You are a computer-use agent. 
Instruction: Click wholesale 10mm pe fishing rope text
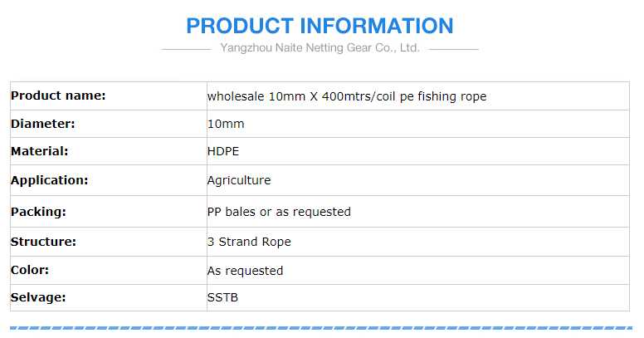(x=346, y=96)
